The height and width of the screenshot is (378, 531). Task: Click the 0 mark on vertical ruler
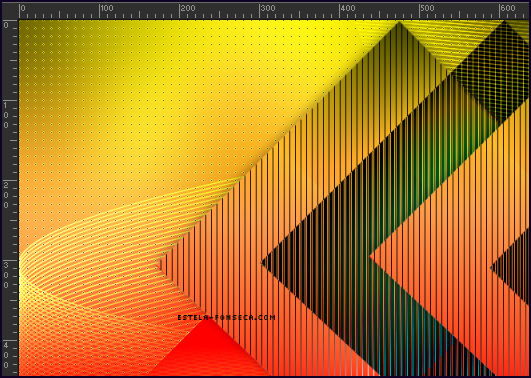click(x=6, y=25)
